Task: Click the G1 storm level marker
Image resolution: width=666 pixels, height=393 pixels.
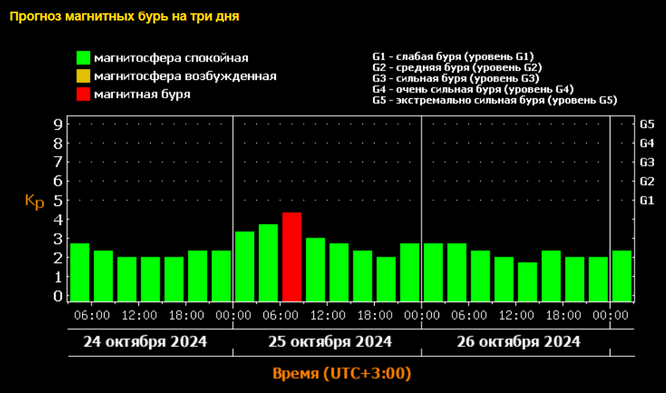Action: tap(647, 200)
